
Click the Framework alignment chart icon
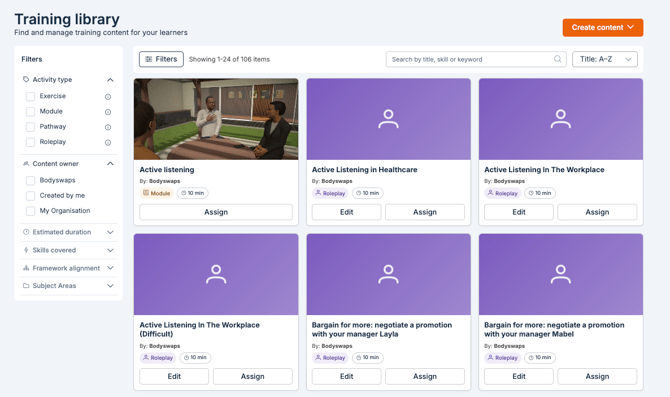click(x=26, y=268)
